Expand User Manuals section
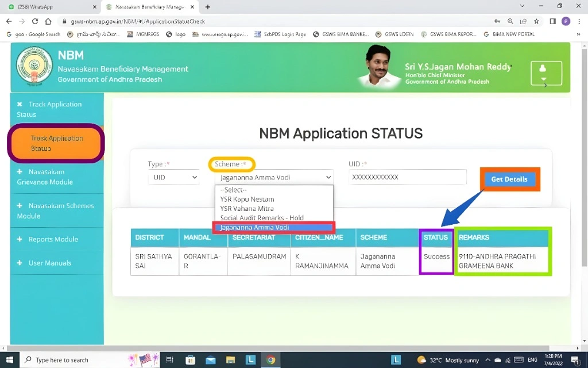 click(56, 263)
